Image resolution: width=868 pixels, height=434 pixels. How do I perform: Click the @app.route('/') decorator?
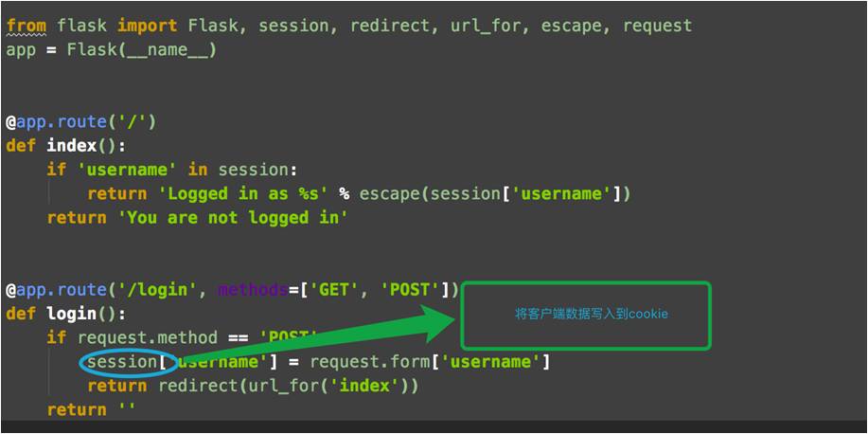click(x=81, y=122)
